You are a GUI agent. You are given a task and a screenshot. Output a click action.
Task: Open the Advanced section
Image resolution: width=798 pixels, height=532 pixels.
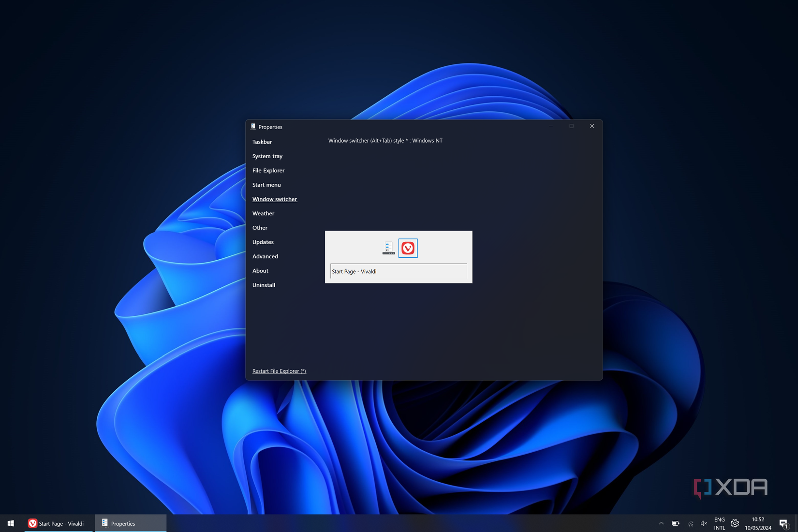click(x=265, y=256)
